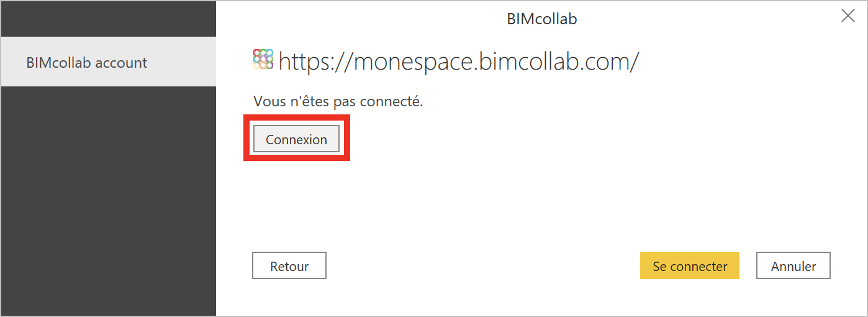Dismiss the window using the top-right X
Viewport: 868px width, 317px height.
(848, 17)
